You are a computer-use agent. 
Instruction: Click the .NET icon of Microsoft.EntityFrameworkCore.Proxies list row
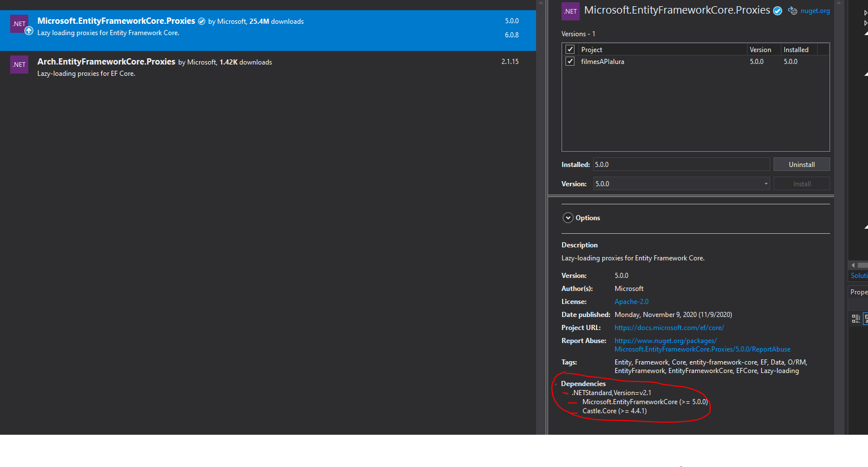coord(19,23)
